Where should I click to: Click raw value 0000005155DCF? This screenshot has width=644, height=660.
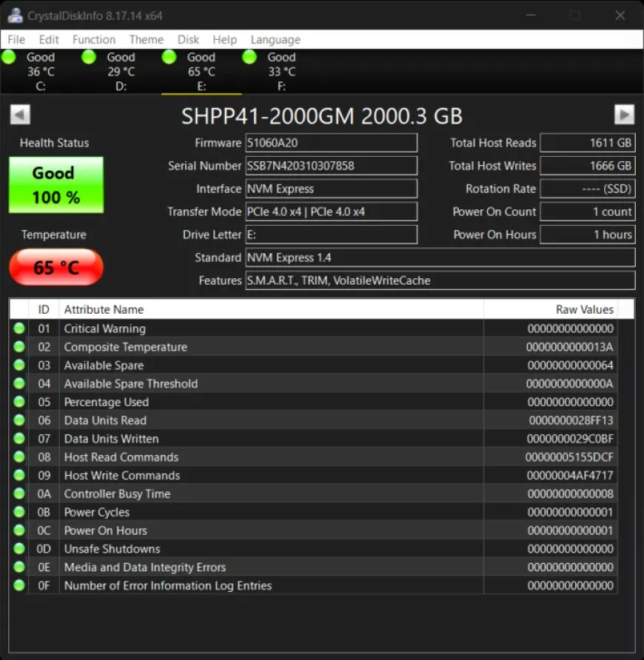(569, 457)
